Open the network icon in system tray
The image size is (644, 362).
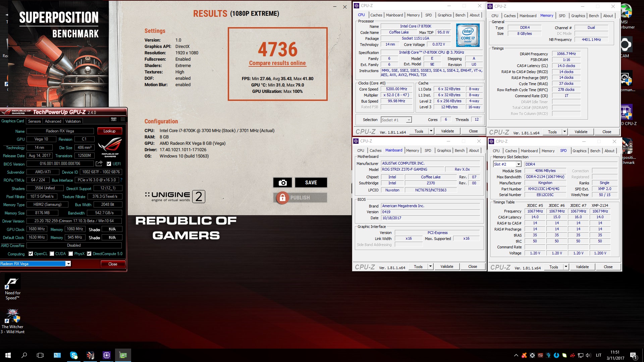(x=581, y=355)
